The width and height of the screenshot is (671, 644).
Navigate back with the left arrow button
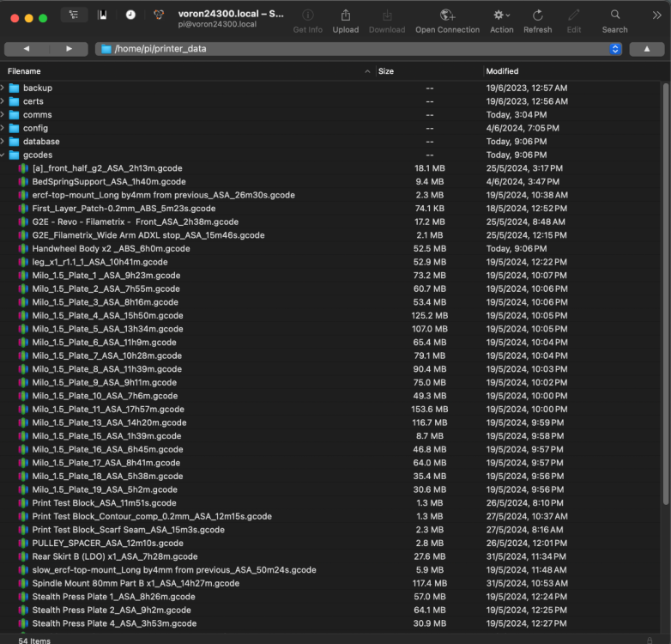click(27, 49)
